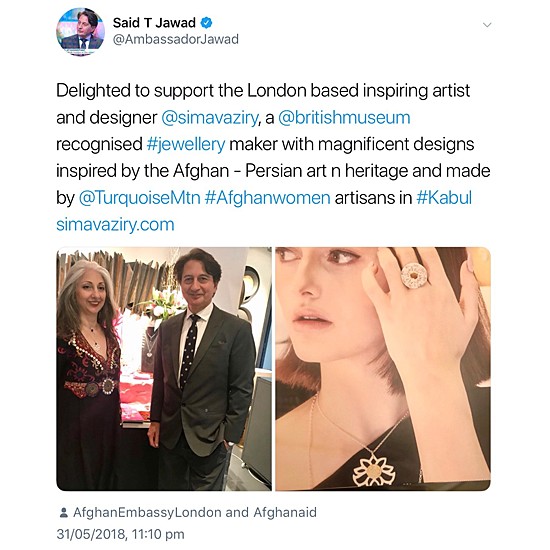Open the simavaziry.com link
Image resolution: width=550 pixels, height=550 pixels.
[x=115, y=225]
